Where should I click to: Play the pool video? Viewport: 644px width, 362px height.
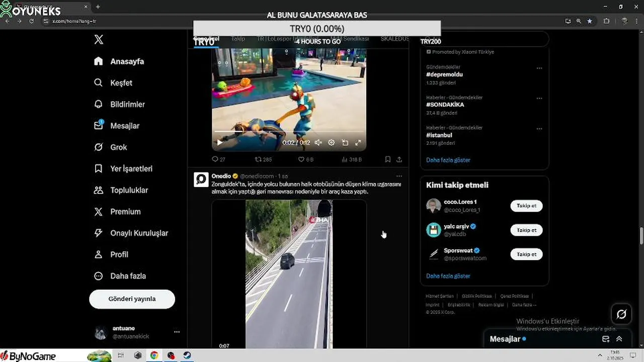219,143
